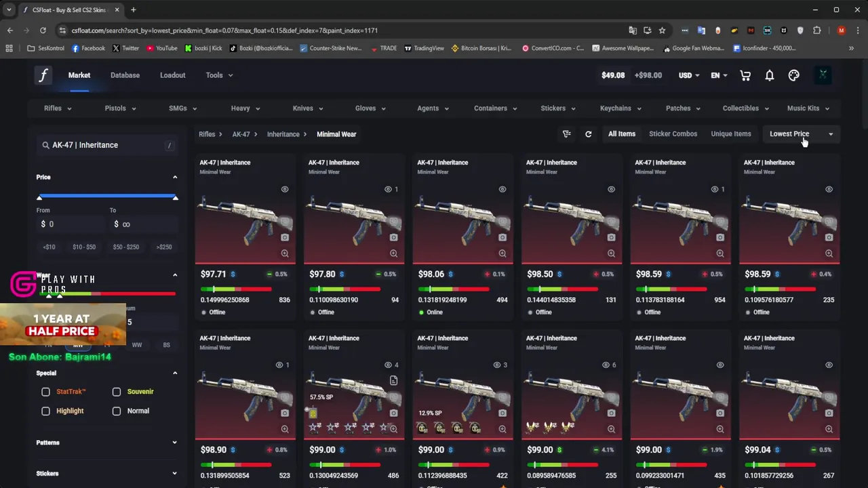The height and width of the screenshot is (488, 868).
Task: Click the watch eye icon on the $98.06 listing
Action: click(x=502, y=189)
